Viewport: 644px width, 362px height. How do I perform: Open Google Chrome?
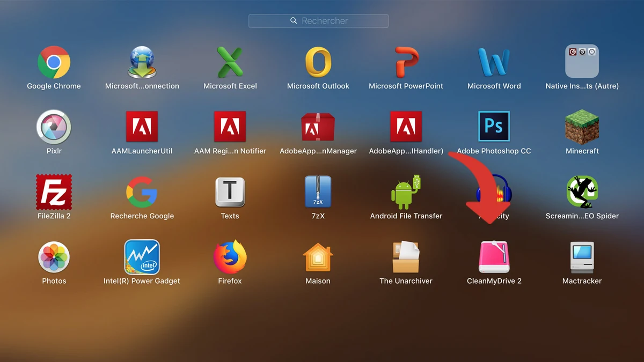[x=54, y=61]
